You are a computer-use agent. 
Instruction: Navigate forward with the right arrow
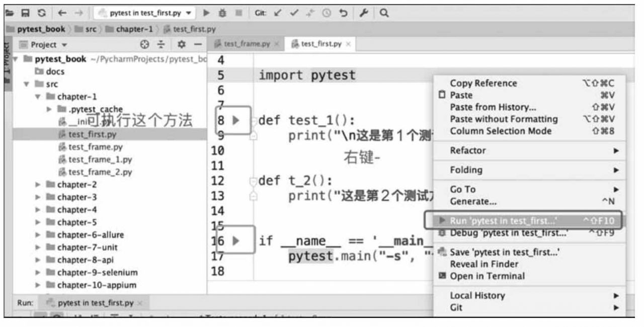tap(79, 14)
